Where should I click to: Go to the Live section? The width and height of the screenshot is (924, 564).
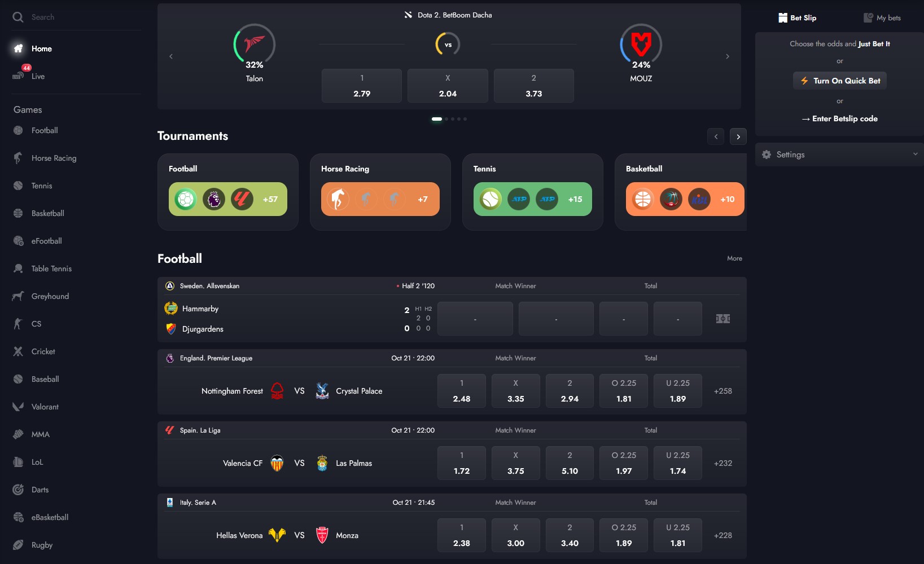(38, 76)
